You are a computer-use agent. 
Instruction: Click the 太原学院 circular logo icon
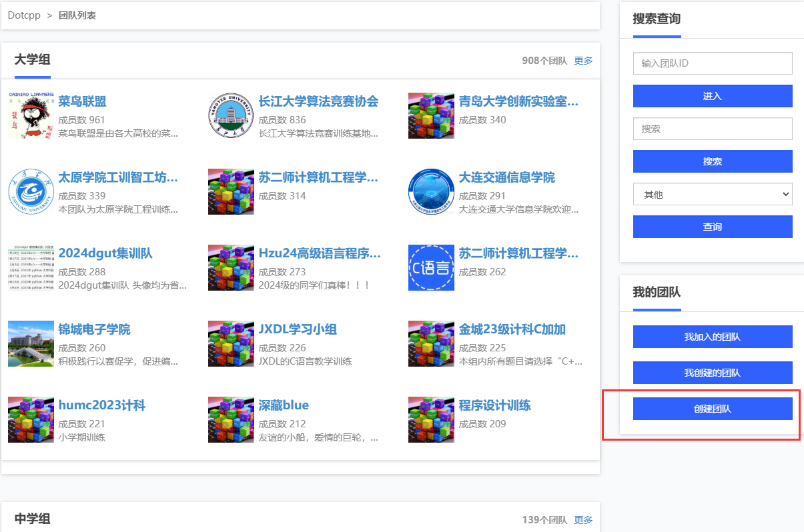point(31,191)
